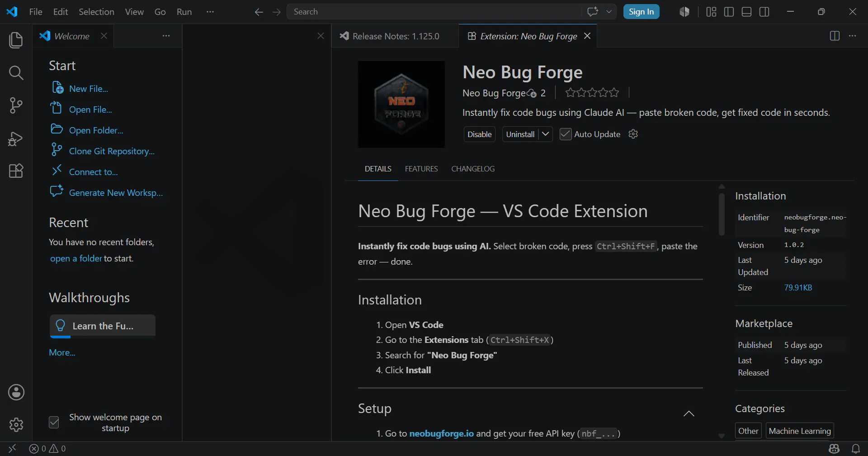The height and width of the screenshot is (456, 868).
Task: Click Generate New Workspace link
Action: click(116, 193)
